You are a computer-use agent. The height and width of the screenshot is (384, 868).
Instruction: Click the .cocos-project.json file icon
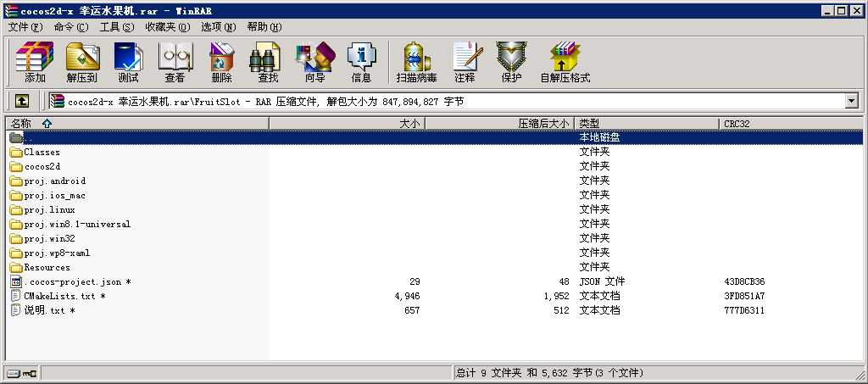coord(15,281)
